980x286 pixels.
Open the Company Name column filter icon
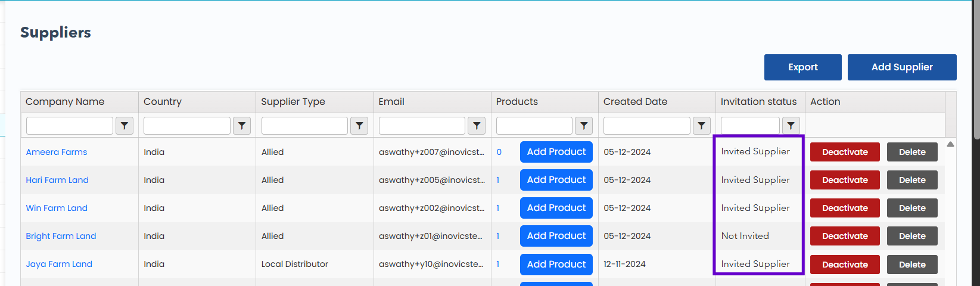tap(124, 126)
